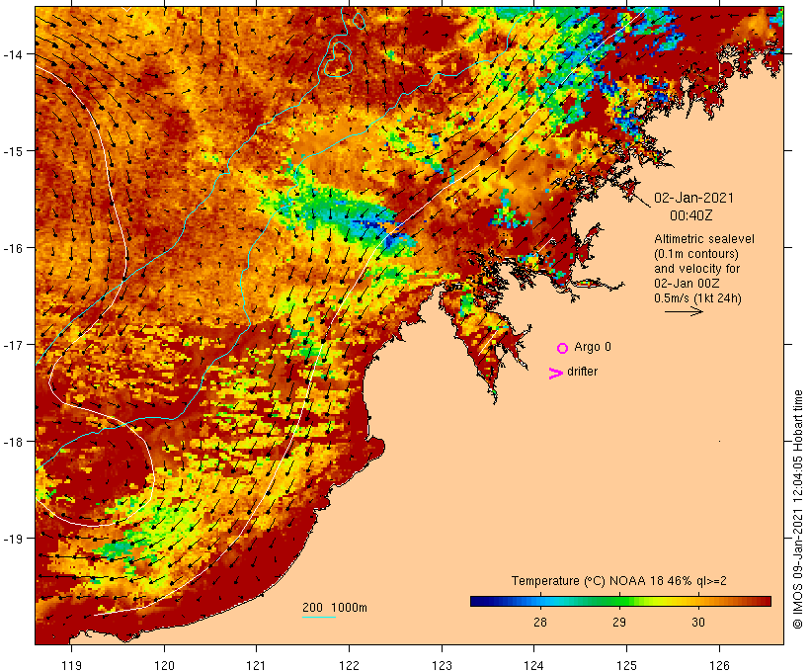The image size is (810, 672).
Task: Click the latitude label -19
Action: coord(13,539)
